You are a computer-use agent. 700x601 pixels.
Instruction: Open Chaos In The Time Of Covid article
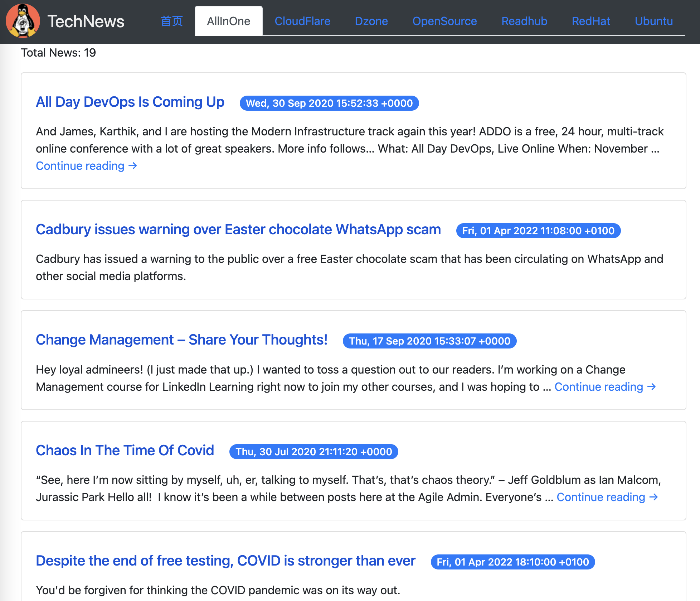125,451
